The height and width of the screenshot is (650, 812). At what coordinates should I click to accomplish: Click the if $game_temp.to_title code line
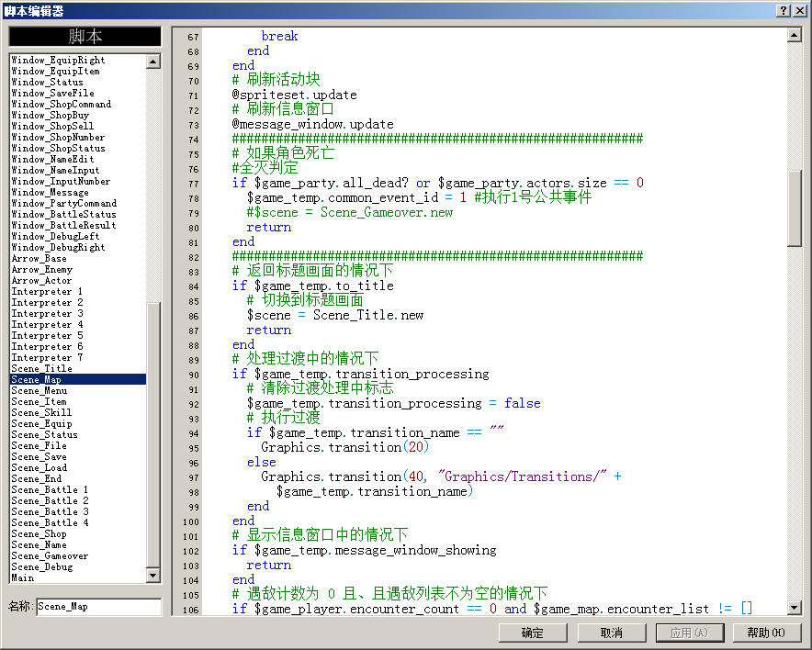pos(313,286)
